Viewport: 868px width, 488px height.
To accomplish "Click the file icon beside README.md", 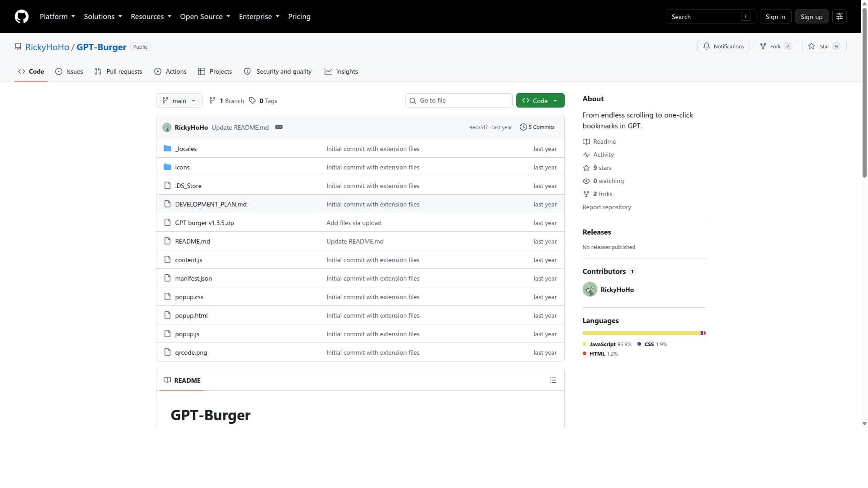I will (x=167, y=241).
